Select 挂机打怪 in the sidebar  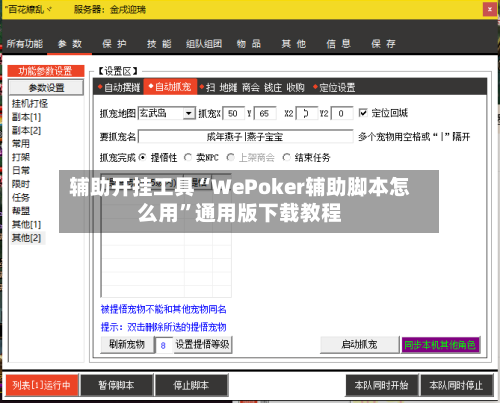click(x=30, y=104)
